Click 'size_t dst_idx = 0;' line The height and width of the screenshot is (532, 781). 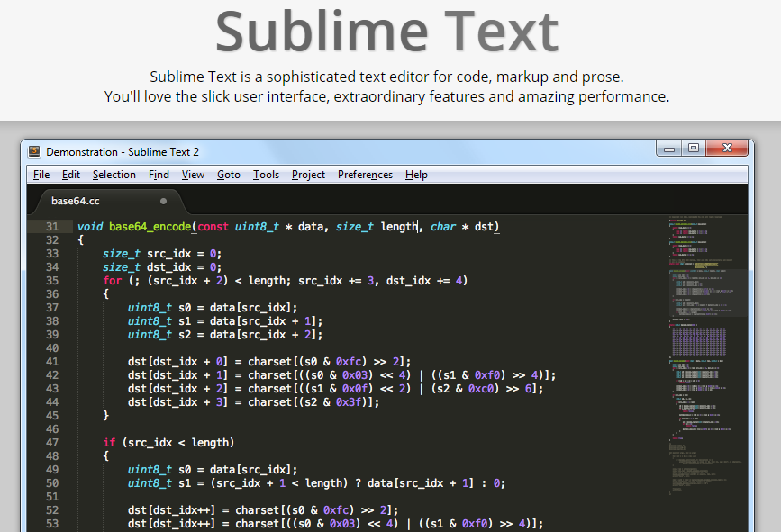[x=162, y=267]
